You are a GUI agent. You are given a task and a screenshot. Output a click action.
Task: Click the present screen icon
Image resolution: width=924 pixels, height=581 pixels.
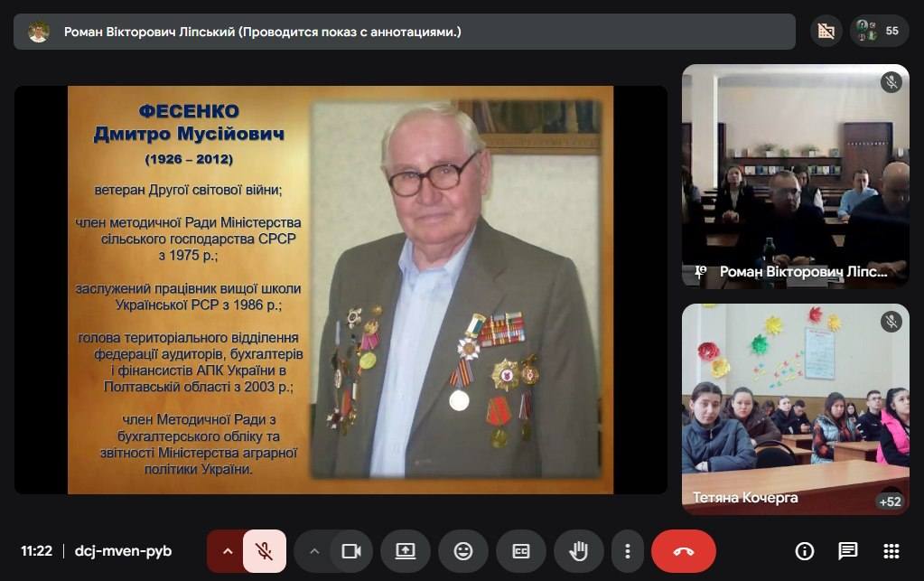pyautogui.click(x=406, y=551)
